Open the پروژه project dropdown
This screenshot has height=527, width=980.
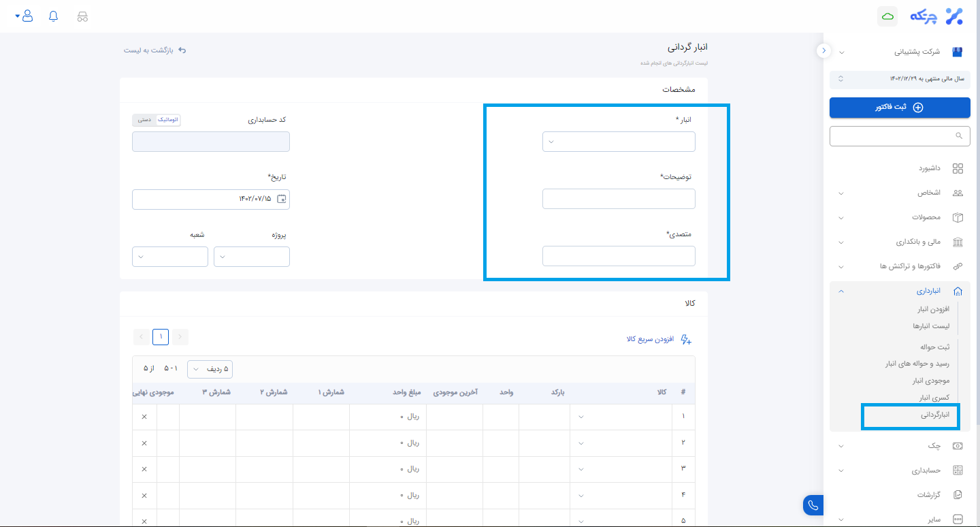point(252,257)
